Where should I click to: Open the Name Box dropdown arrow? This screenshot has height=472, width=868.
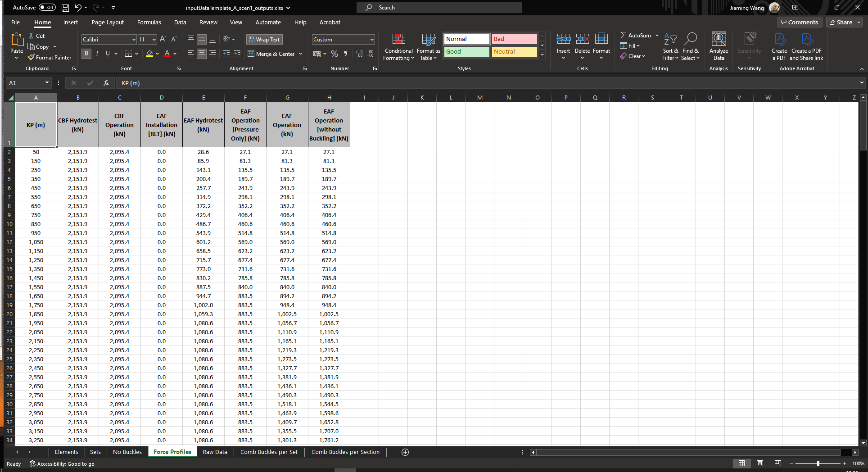click(47, 83)
